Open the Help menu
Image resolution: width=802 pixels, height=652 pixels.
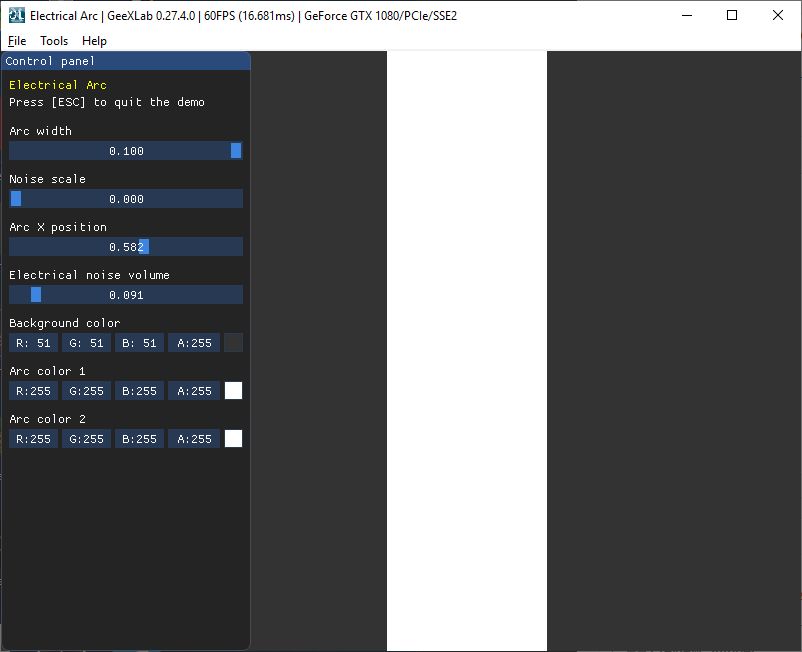tap(94, 41)
